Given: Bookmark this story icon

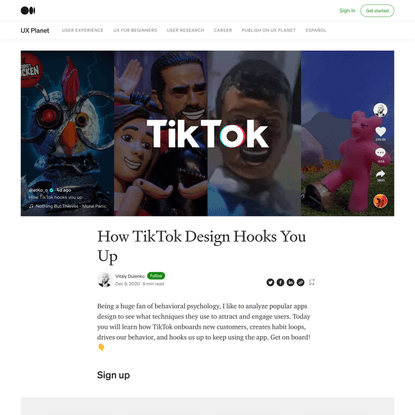Looking at the screenshot, I should pyautogui.click(x=312, y=282).
